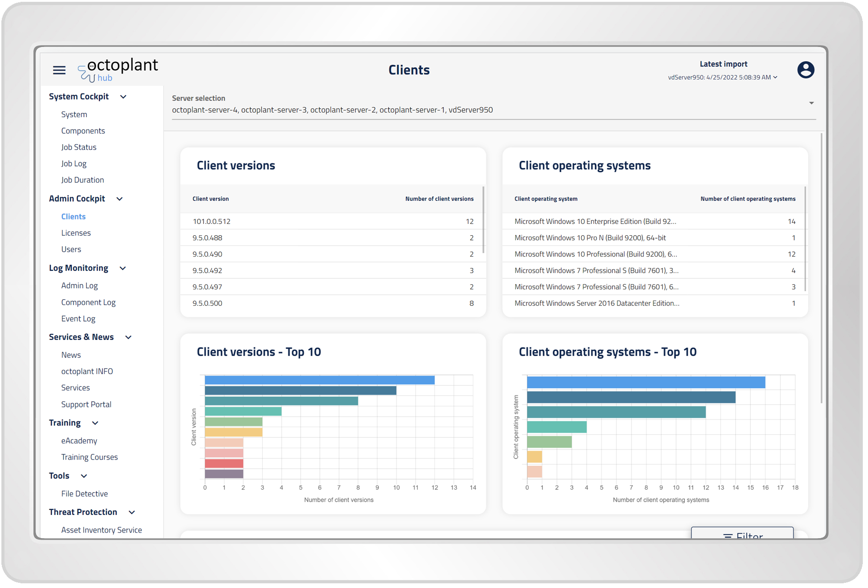Collapse the Log Monitoring section
Image resolution: width=868 pixels, height=588 pixels.
click(123, 268)
